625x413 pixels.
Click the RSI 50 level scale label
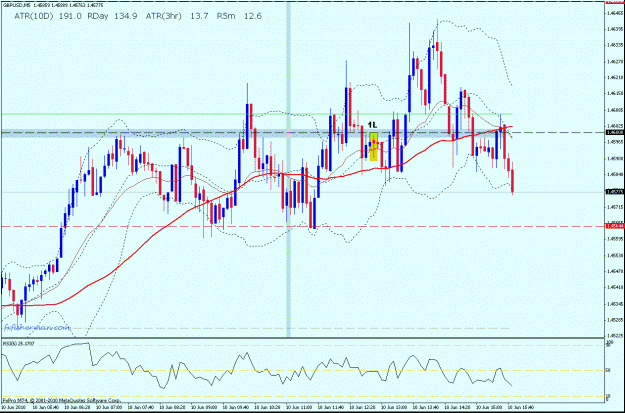(609, 371)
